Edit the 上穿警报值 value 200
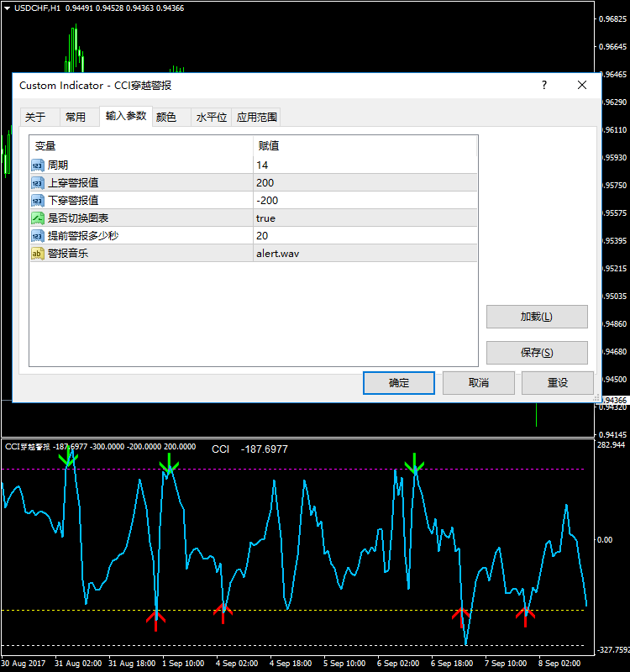Image resolution: width=630 pixels, height=672 pixels. tap(365, 183)
